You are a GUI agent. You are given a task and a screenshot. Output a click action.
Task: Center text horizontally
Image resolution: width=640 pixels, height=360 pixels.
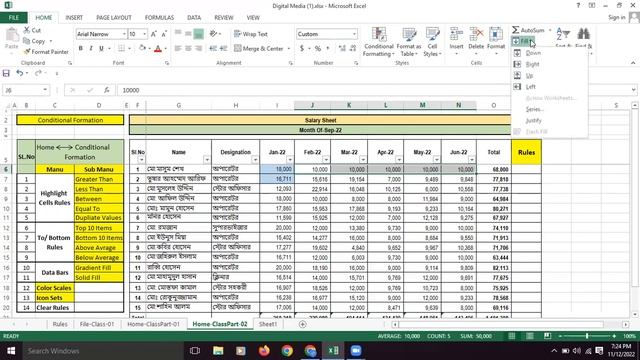coord(188,48)
